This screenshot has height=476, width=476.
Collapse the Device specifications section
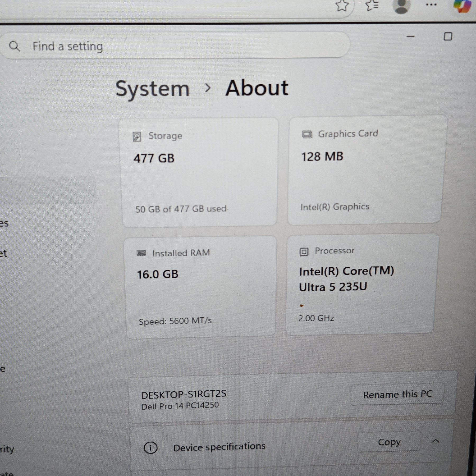click(436, 441)
